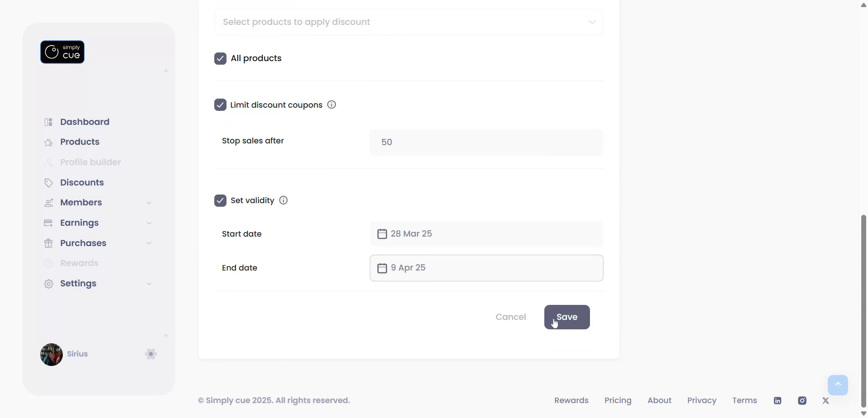The height and width of the screenshot is (418, 868).
Task: Click the Simply Cue logo
Action: click(x=62, y=52)
